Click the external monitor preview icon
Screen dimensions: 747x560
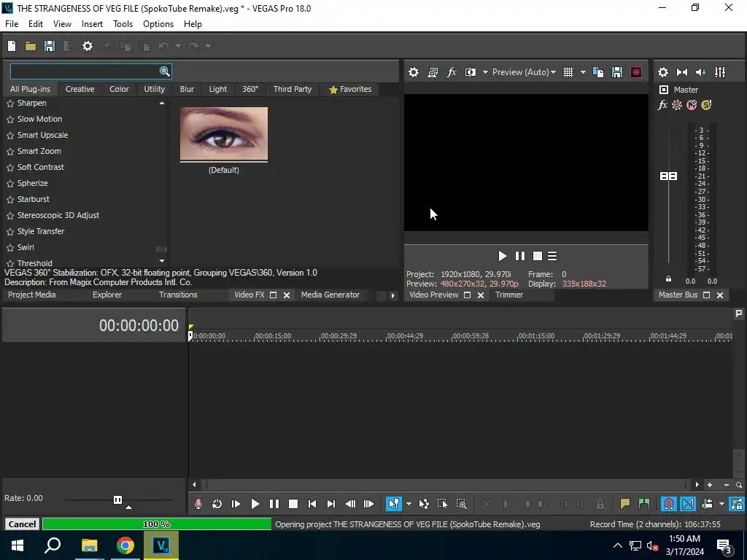click(x=433, y=72)
